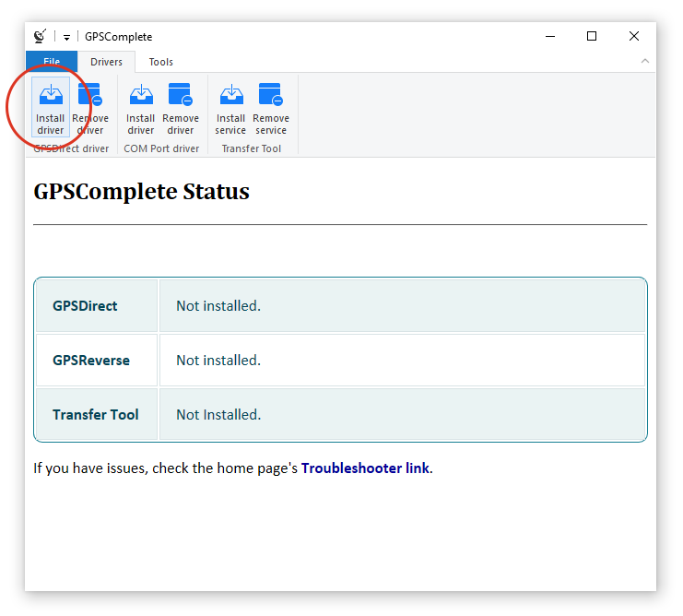Screen dimensions: 683x616
Task: Open the quick access toolbar dropdown
Action: [x=66, y=38]
